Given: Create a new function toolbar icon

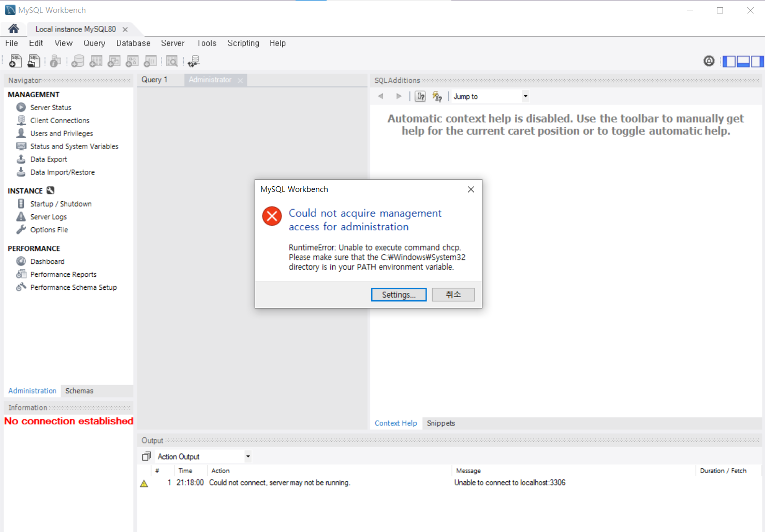Looking at the screenshot, I should tap(150, 61).
